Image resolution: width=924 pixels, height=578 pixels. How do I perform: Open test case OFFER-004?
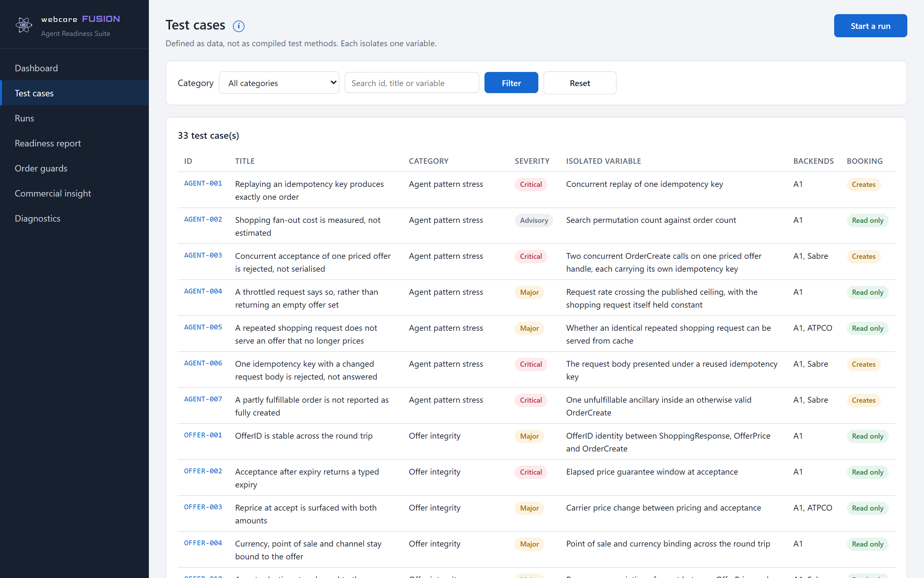[x=203, y=543]
